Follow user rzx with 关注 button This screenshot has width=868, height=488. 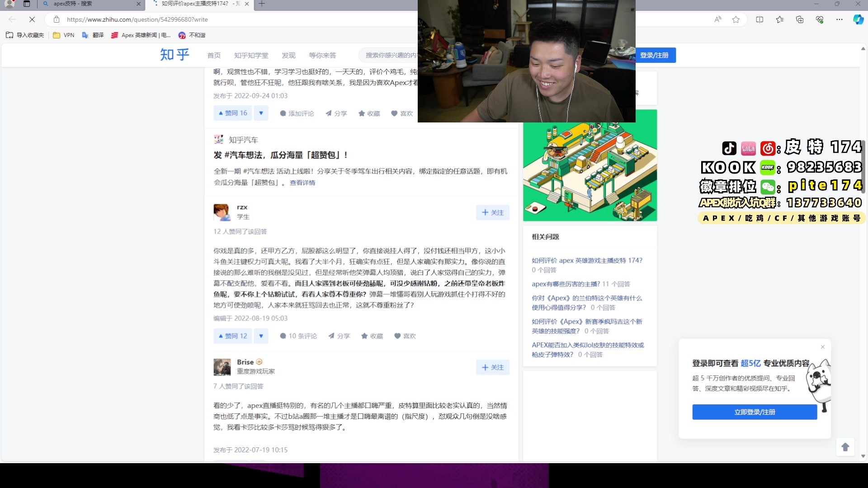(x=492, y=212)
